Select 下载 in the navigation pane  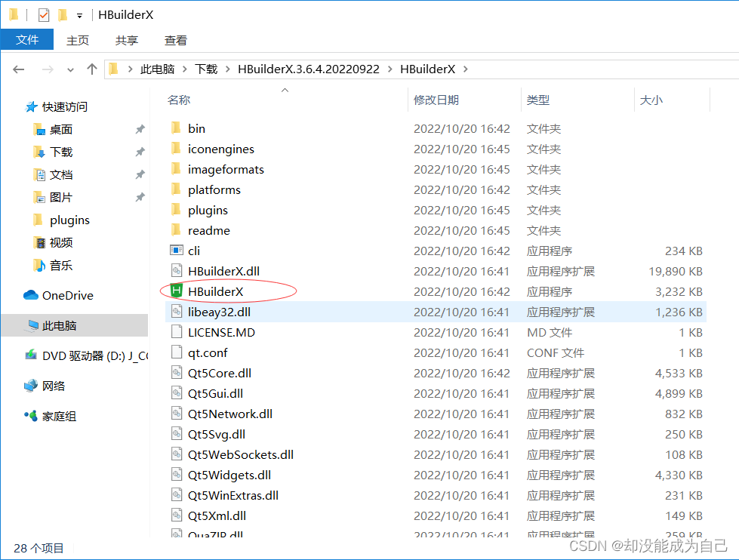pyautogui.click(x=61, y=152)
